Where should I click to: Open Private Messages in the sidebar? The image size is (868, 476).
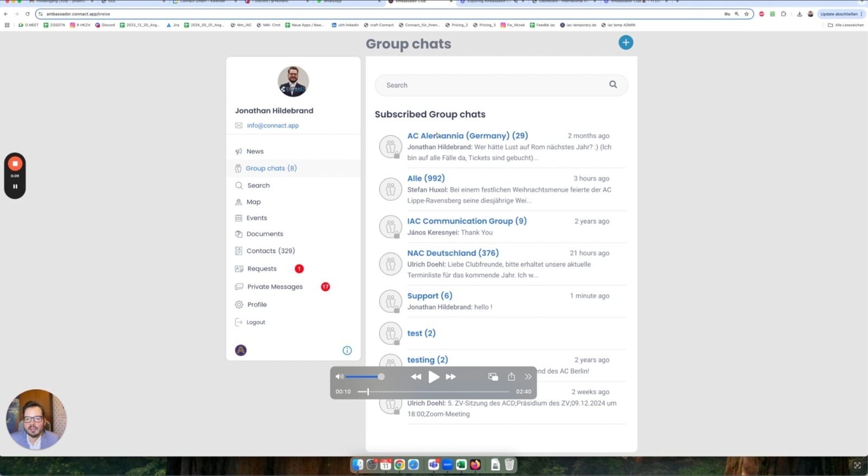point(275,287)
